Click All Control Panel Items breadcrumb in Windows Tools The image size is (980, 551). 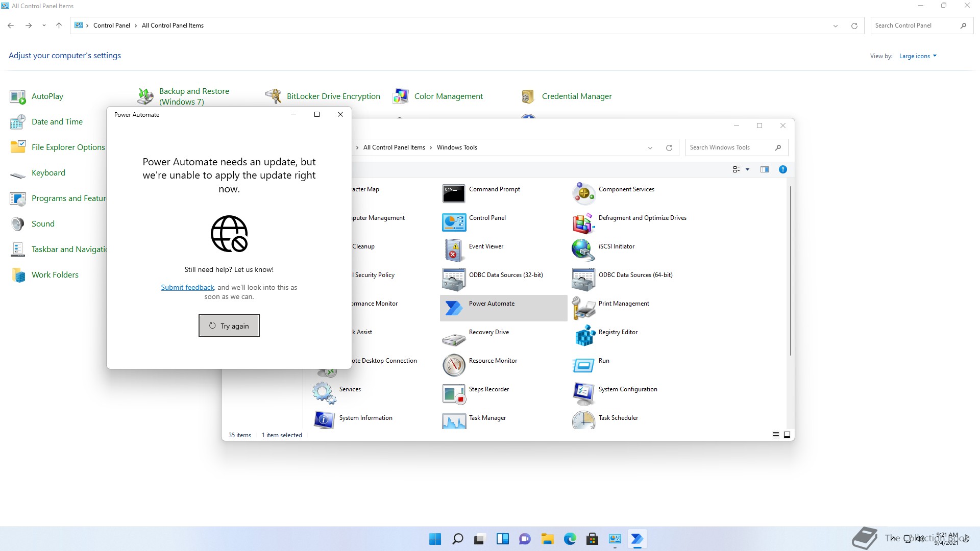(394, 147)
